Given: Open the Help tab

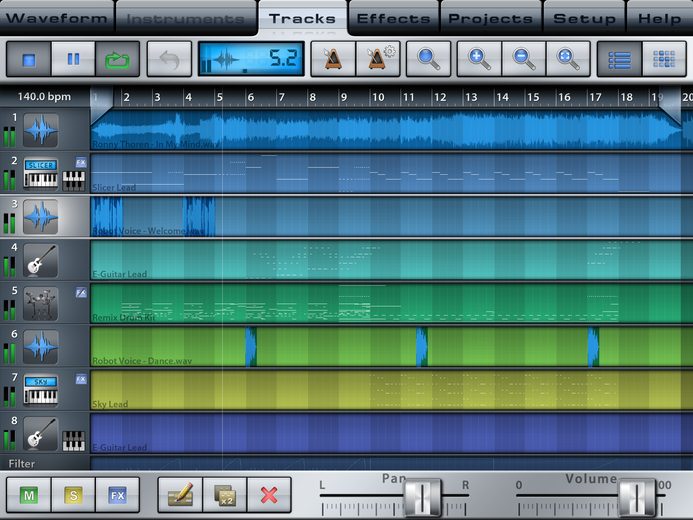Looking at the screenshot, I should click(x=659, y=18).
